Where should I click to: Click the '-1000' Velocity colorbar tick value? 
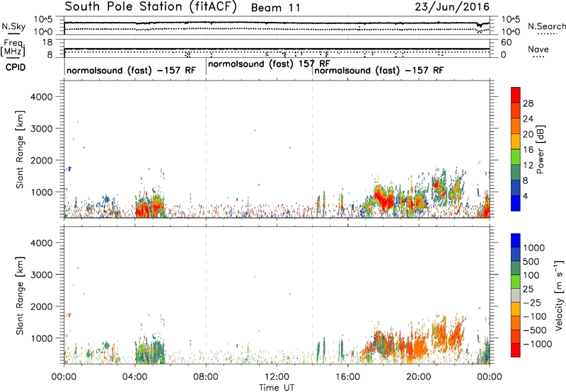pyautogui.click(x=537, y=344)
